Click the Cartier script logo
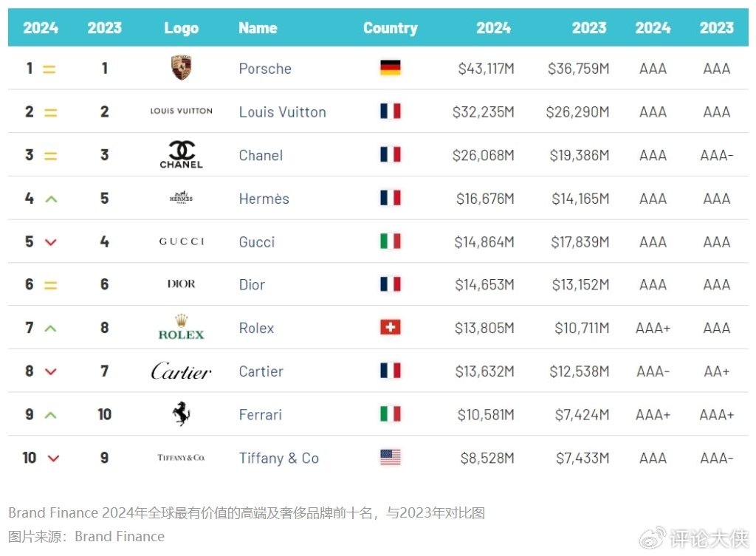The height and width of the screenshot is (556, 756). (x=181, y=371)
